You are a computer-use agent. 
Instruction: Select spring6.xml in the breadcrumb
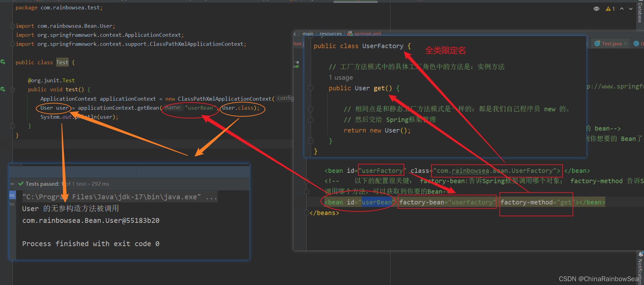click(x=364, y=34)
